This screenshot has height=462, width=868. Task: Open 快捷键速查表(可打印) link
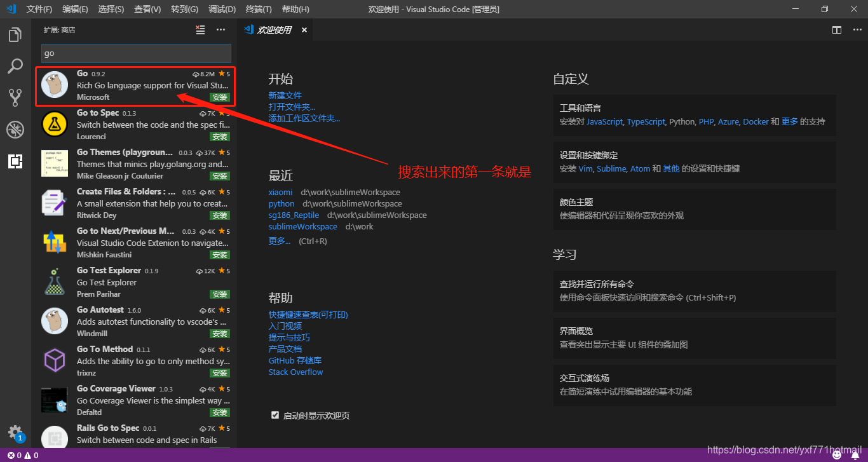[x=308, y=315]
